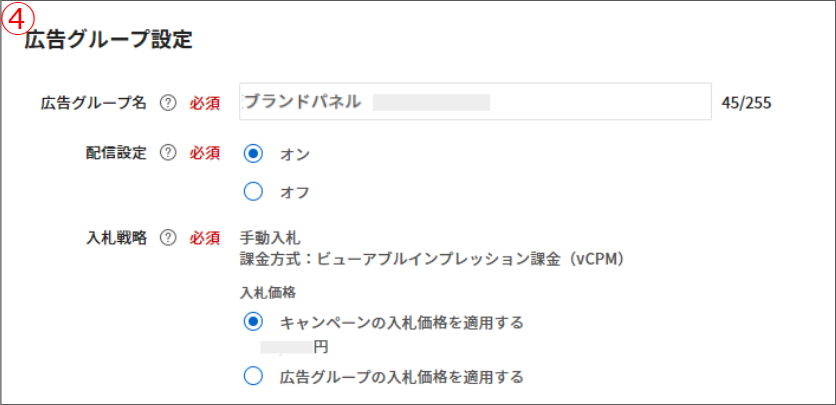Click 必須 badge in 入札戦略 row
The width and height of the screenshot is (836, 405).
(204, 238)
